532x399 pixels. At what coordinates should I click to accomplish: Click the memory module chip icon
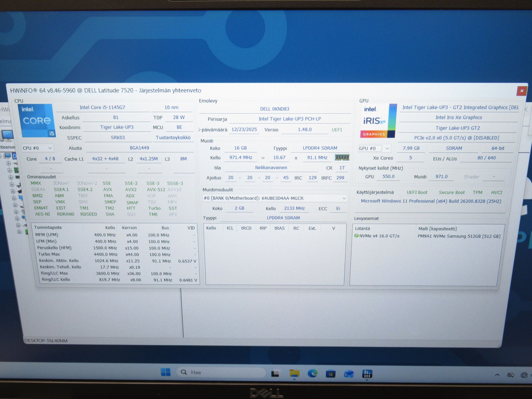[342, 157]
